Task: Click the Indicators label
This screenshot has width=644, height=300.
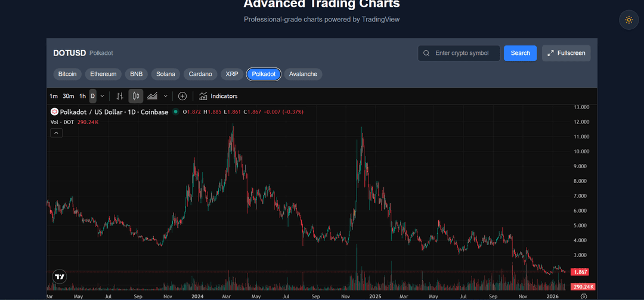Action: [x=224, y=96]
